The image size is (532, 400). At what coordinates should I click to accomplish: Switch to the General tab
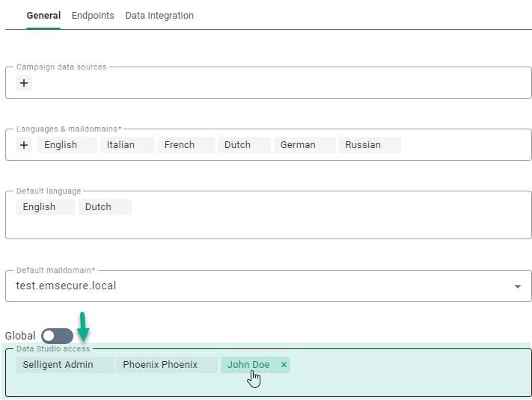click(x=43, y=16)
